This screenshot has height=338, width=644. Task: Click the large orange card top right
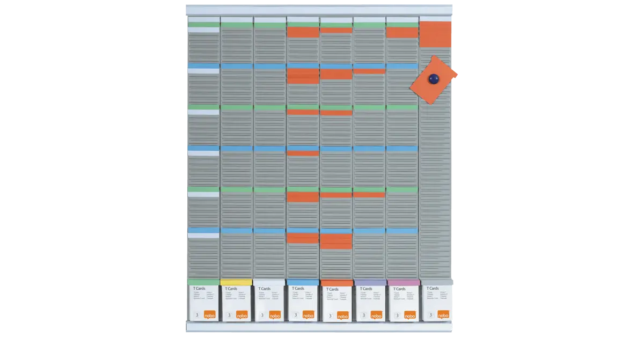click(435, 33)
